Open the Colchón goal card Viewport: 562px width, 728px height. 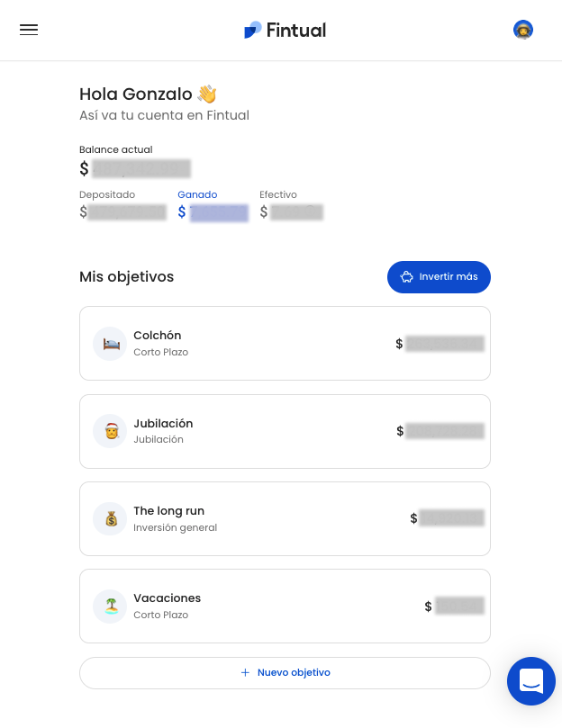click(x=285, y=343)
